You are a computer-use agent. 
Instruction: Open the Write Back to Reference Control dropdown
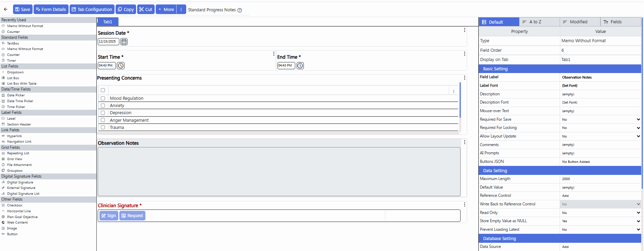click(x=600, y=204)
